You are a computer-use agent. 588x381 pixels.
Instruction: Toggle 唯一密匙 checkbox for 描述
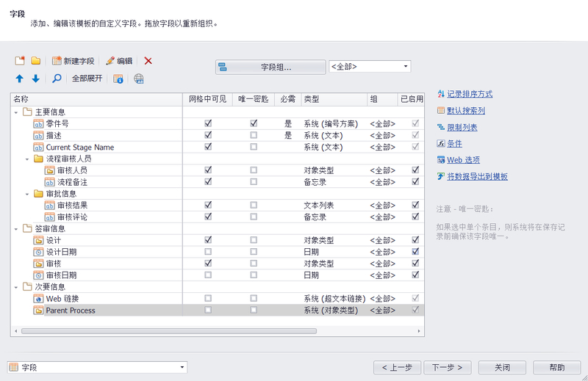[254, 136]
